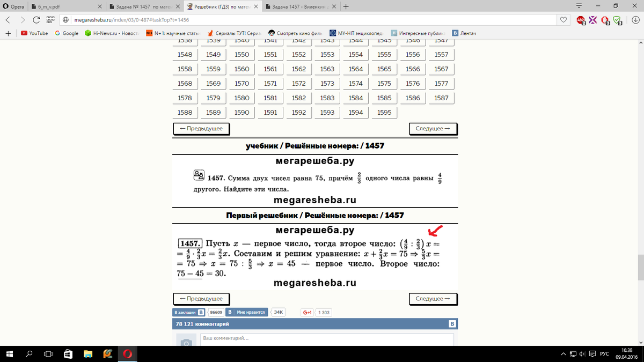
Task: Switch to the 6_m_v.pdf tab
Action: [64, 7]
